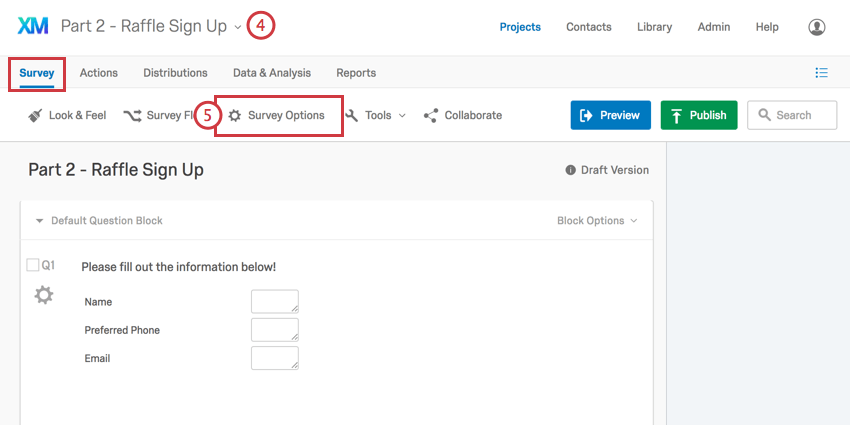Click the Preferred Phone text box
This screenshot has height=425, width=850.
pos(275,330)
